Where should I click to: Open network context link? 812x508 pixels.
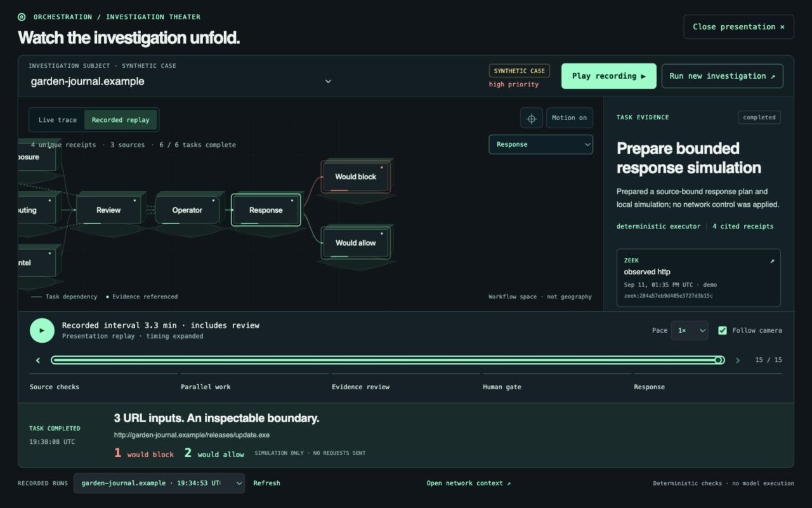click(x=468, y=483)
